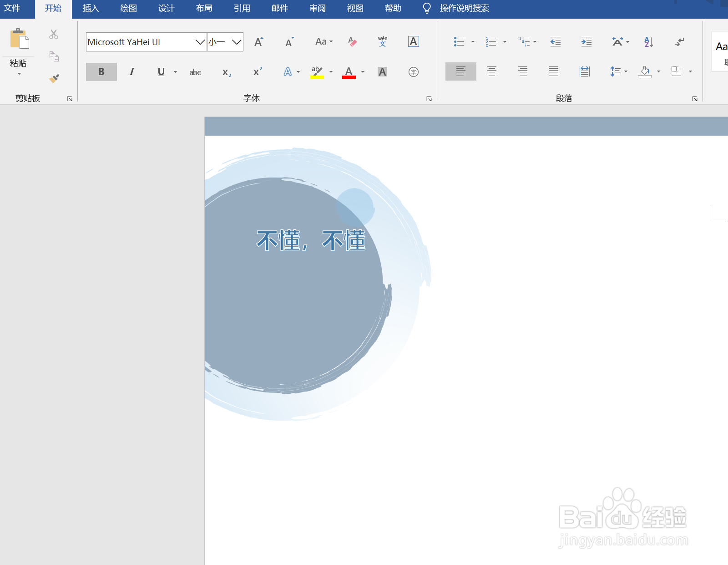Switch to the 插入 Insert tab

[x=91, y=8]
